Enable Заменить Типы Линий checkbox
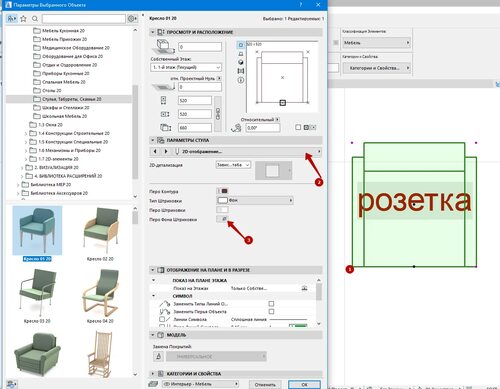Image resolution: width=500 pixels, height=389 pixels. 271,304
